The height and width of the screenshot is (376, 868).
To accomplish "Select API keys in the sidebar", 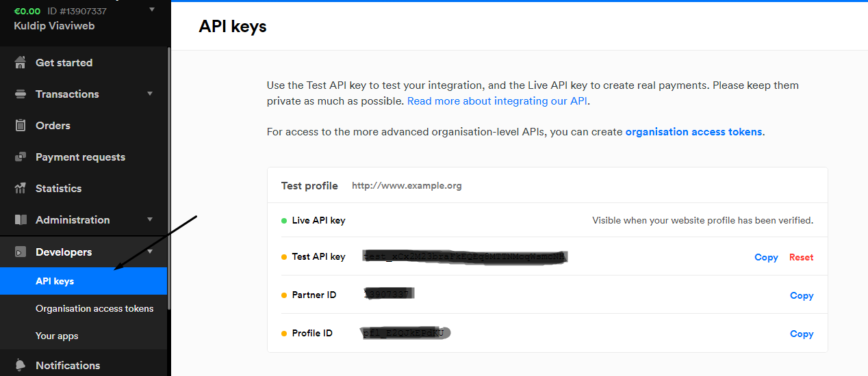I will [x=55, y=281].
